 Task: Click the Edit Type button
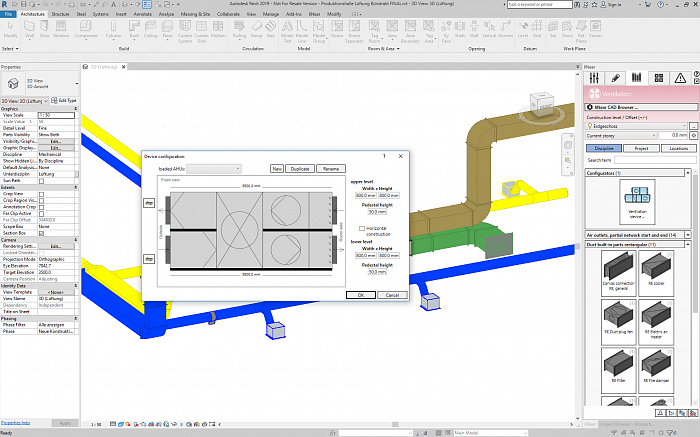(64, 100)
